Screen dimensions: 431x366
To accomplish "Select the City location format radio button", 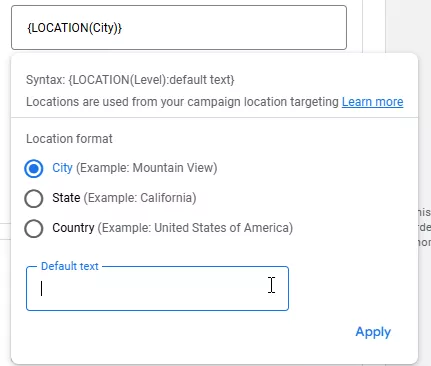I will (x=34, y=169).
